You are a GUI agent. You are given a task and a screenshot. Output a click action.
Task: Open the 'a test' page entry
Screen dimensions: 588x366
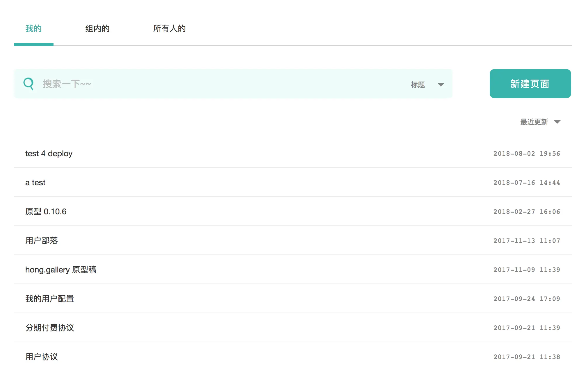click(35, 182)
